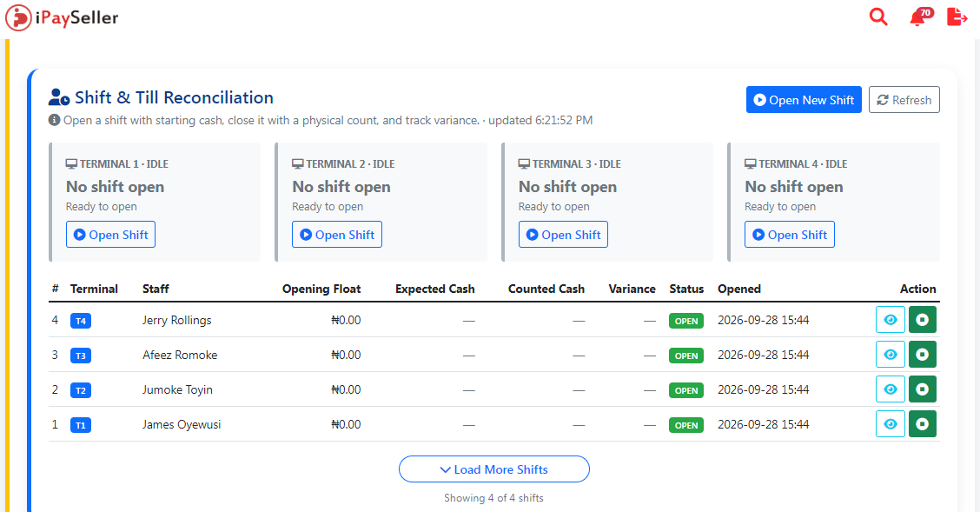980x512 pixels.
Task: View shift details for Jumoke Toyin
Action: coord(890,389)
